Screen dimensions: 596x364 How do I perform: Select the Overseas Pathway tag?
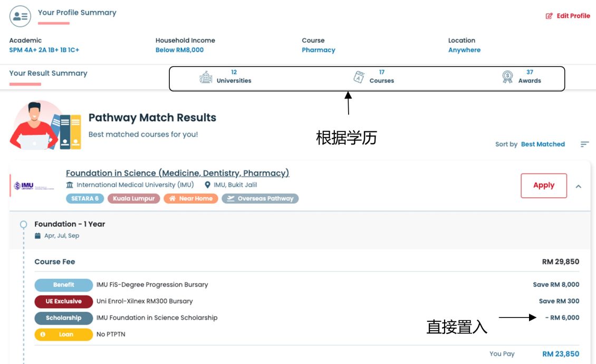pos(260,199)
